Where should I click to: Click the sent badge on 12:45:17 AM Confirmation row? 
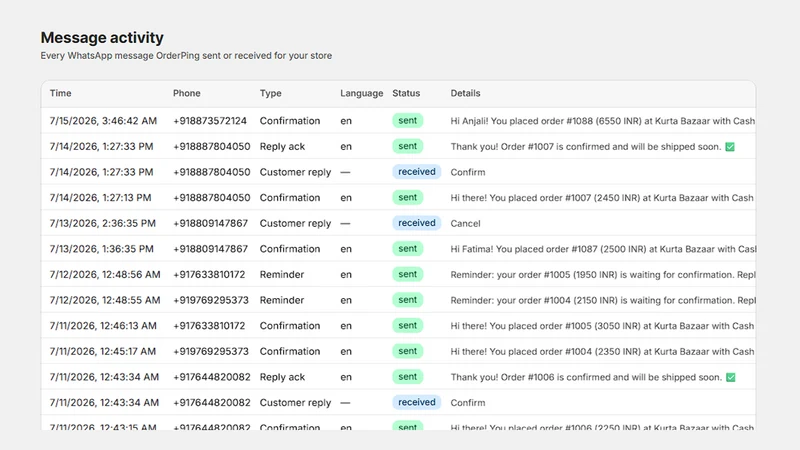coord(408,351)
